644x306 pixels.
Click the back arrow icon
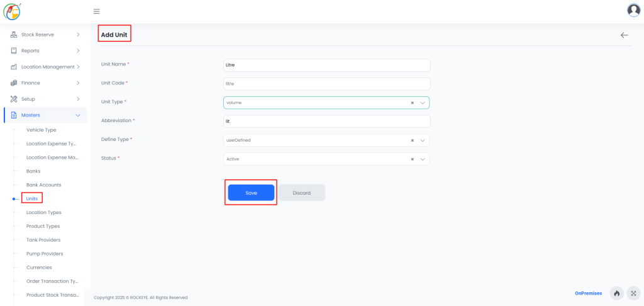624,35
